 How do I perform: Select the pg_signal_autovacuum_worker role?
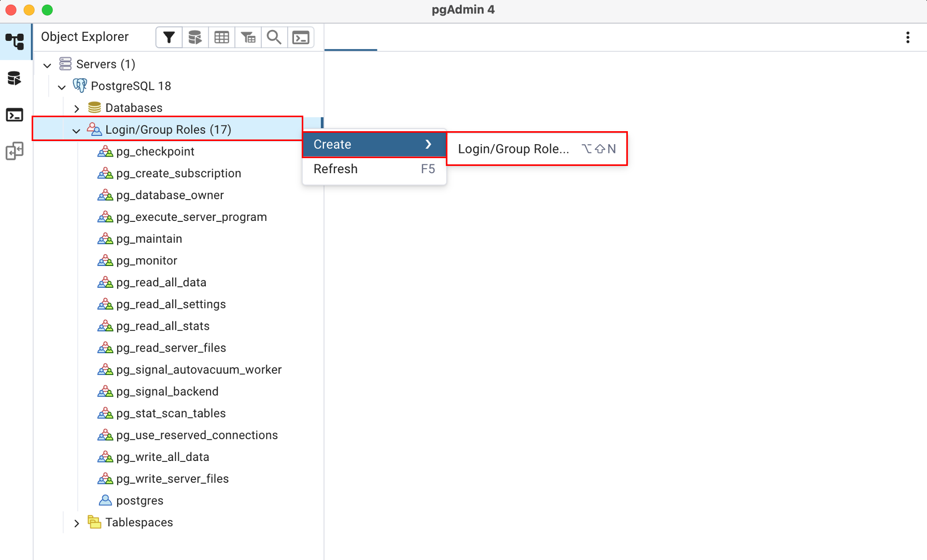pos(199,370)
